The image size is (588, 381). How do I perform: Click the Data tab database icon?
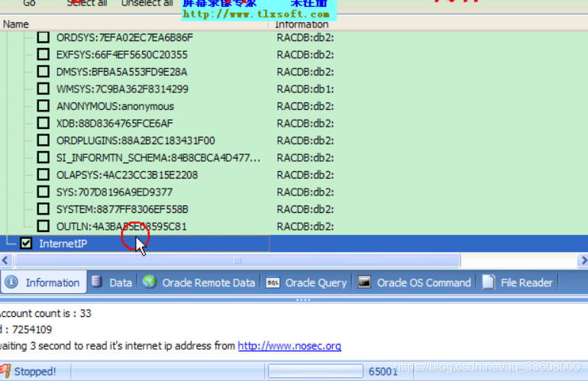(97, 282)
